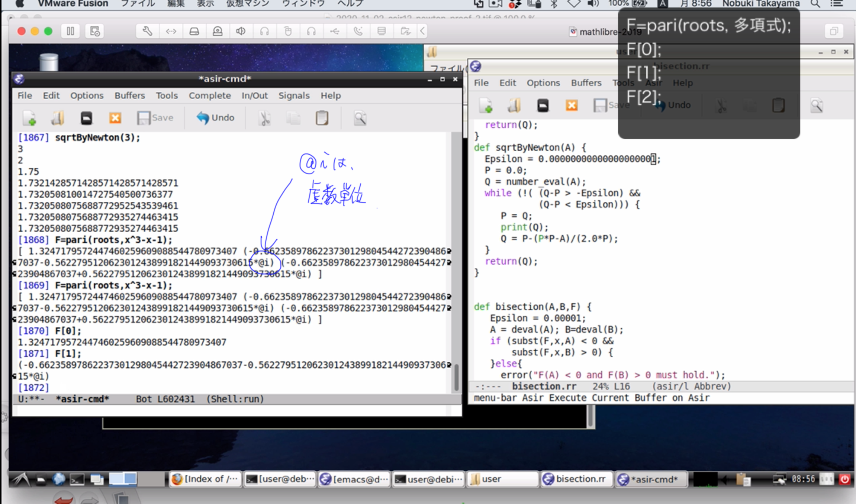The width and height of the screenshot is (856, 504).
Task: Open File menu in bisection.rr window
Action: pyautogui.click(x=481, y=83)
